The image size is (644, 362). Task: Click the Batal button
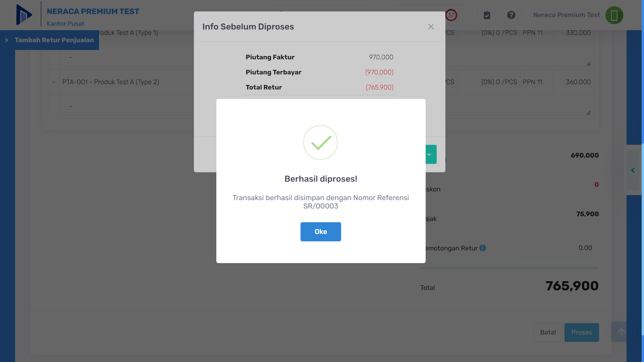point(548,332)
